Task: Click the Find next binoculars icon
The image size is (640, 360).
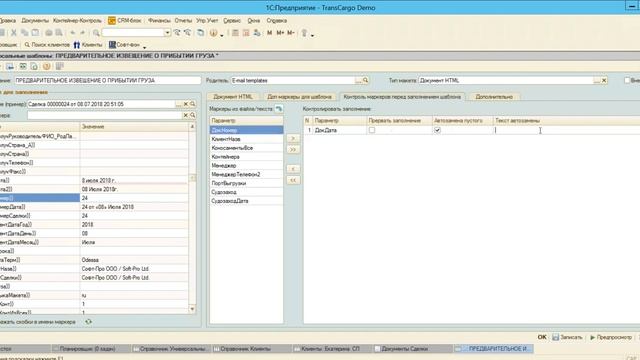Action: click(177, 33)
